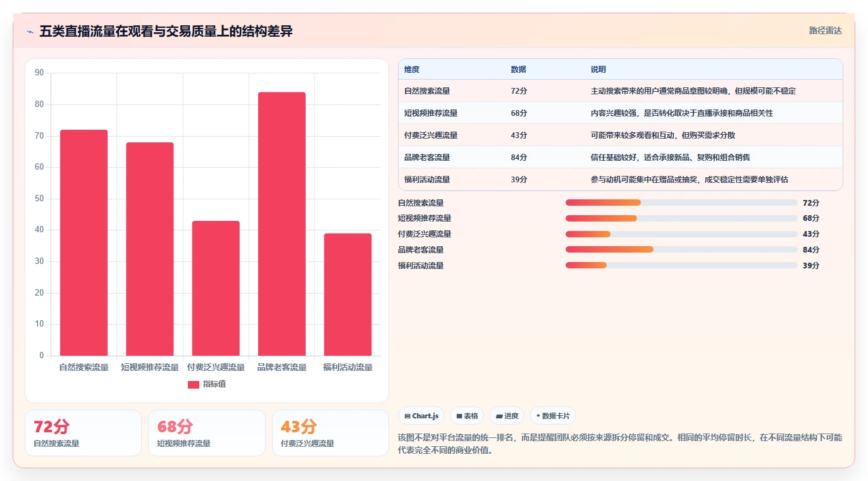Screen dimensions: 868x481
Task: Click the 短视频推荐流量 progress bar at 68分
Action: (681, 218)
